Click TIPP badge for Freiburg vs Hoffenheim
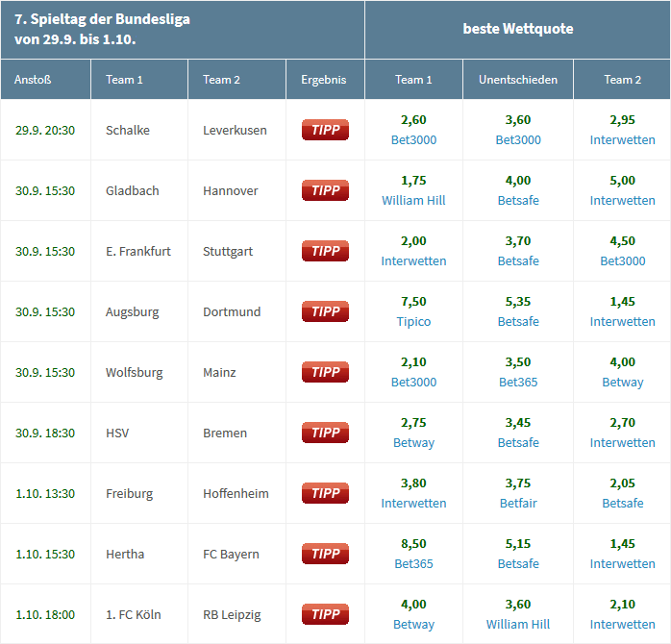Viewport: 671px width, 644px height. 325,493
